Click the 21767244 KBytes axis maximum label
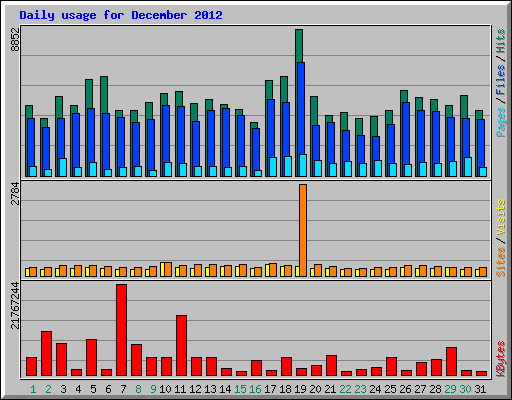 click(15, 305)
